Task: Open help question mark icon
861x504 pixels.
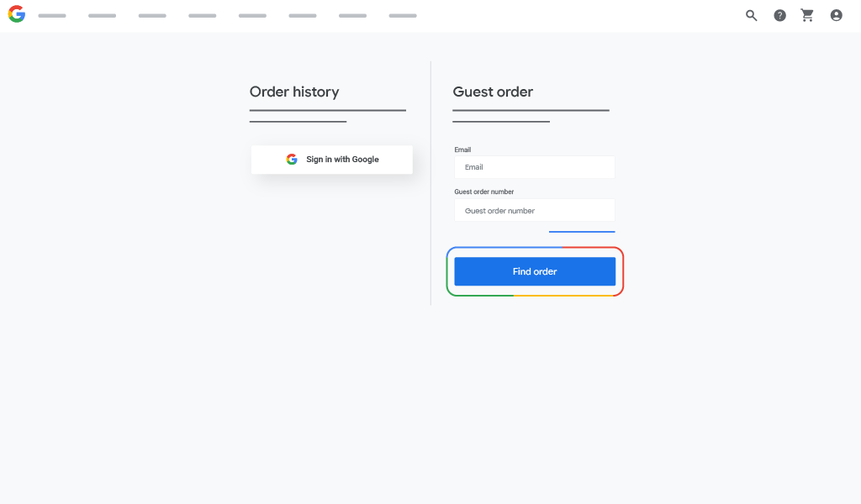Action: tap(780, 15)
